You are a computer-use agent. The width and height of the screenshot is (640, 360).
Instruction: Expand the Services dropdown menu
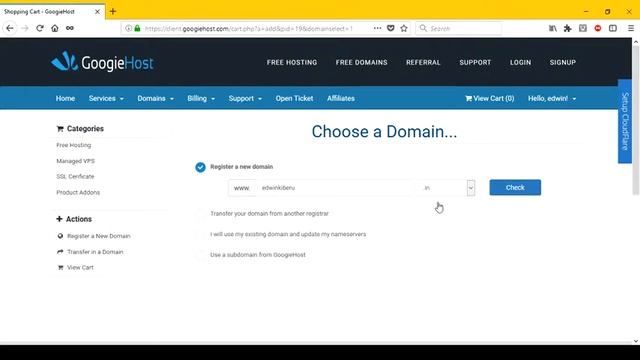click(106, 98)
